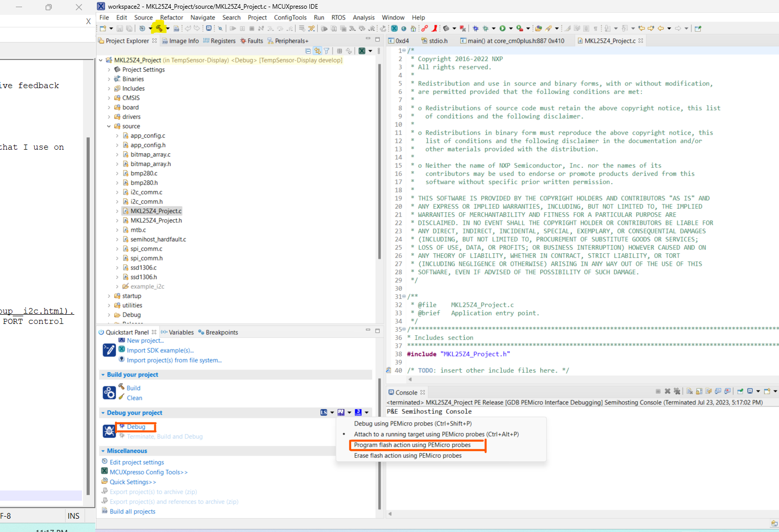The width and height of the screenshot is (779, 532).
Task: Switch to the Registers tab
Action: click(219, 41)
